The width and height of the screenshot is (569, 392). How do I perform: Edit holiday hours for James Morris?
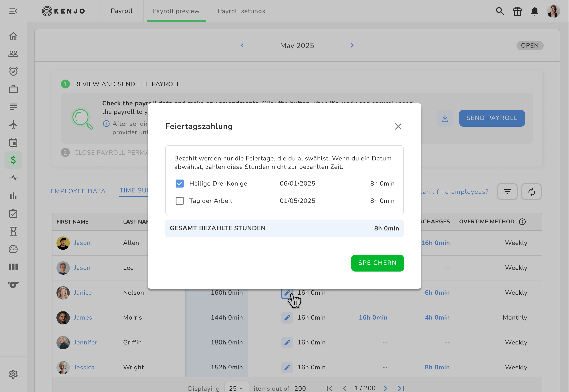click(x=287, y=318)
